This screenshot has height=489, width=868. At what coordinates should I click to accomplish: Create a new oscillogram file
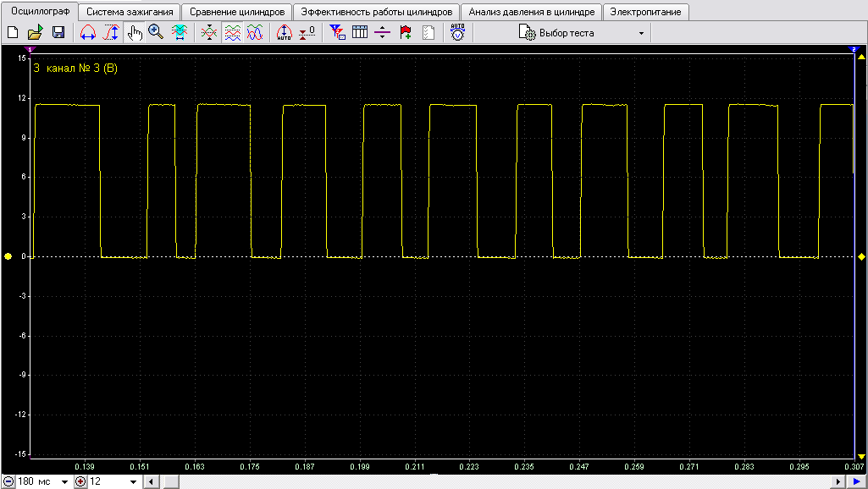point(13,33)
